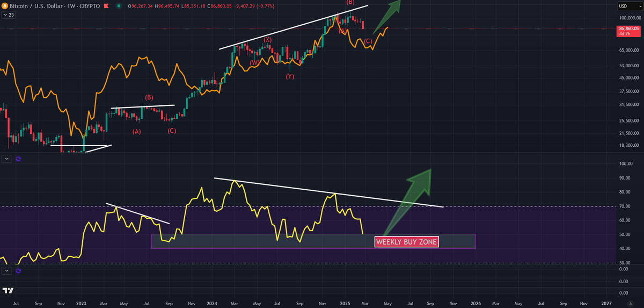
Task: Click the purple indicator icon atop the bottom pane
Action: (19, 271)
